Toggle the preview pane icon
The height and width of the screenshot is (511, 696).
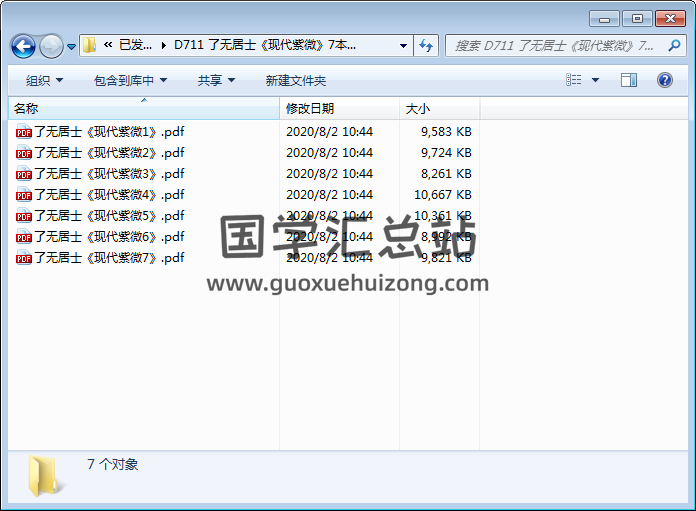pyautogui.click(x=628, y=80)
